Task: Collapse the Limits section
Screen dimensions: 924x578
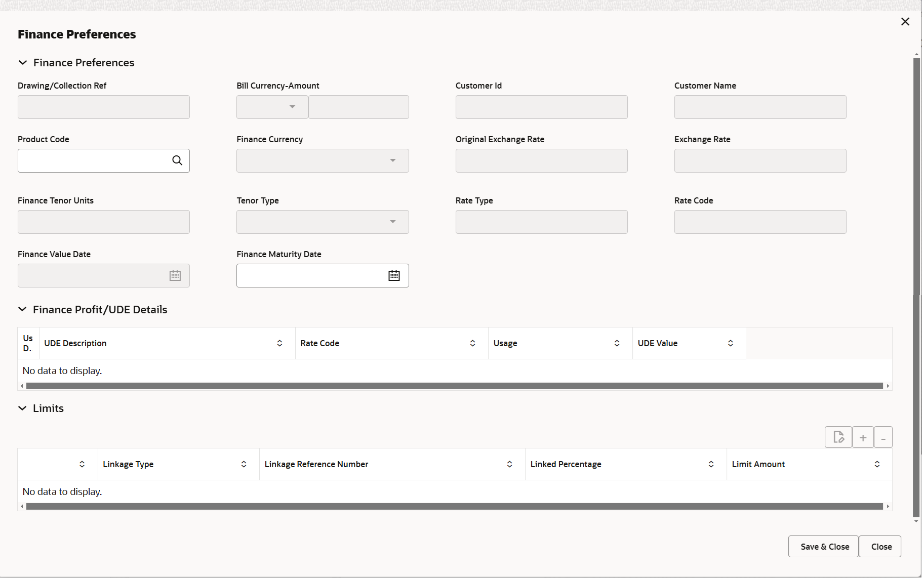Action: [22, 408]
